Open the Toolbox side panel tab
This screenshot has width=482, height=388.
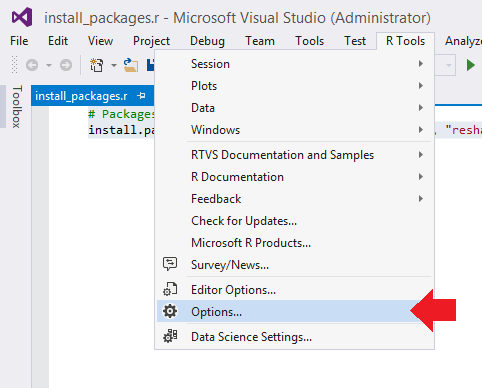pyautogui.click(x=17, y=107)
